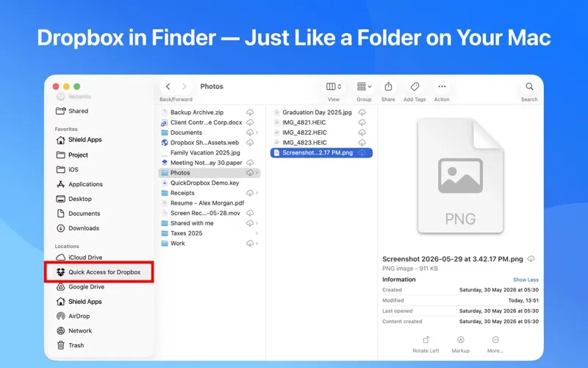Click cloud download icon for Receipts
Viewport: 588px width, 368px height.
pos(250,193)
